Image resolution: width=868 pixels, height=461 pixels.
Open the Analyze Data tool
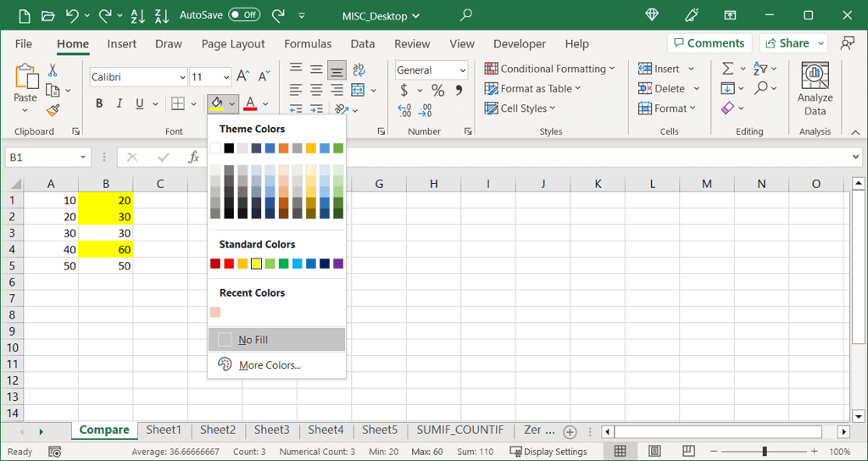[815, 89]
